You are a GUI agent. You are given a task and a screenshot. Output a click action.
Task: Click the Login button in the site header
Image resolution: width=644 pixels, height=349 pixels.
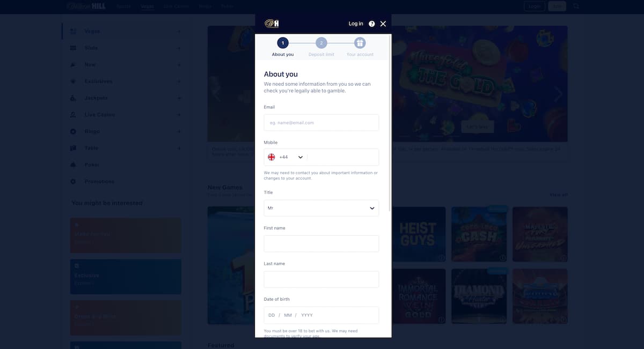[x=535, y=6]
